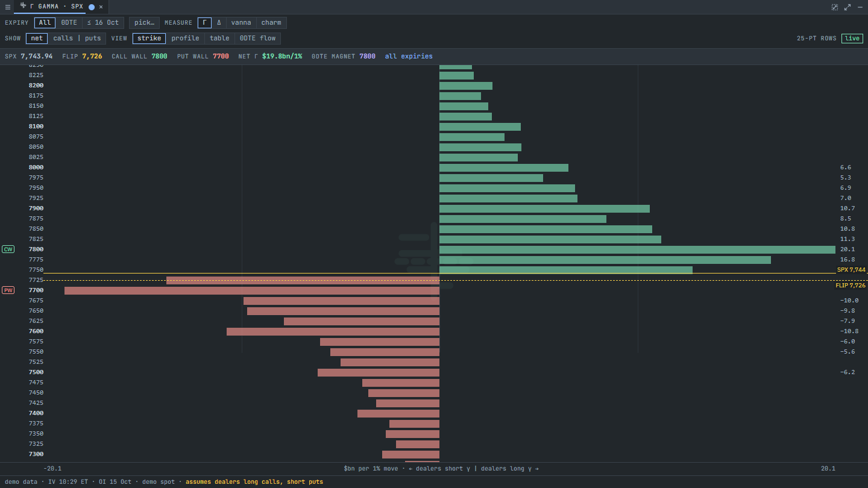
Task: Click the FLIP 7,726 line label
Action: pos(851,286)
